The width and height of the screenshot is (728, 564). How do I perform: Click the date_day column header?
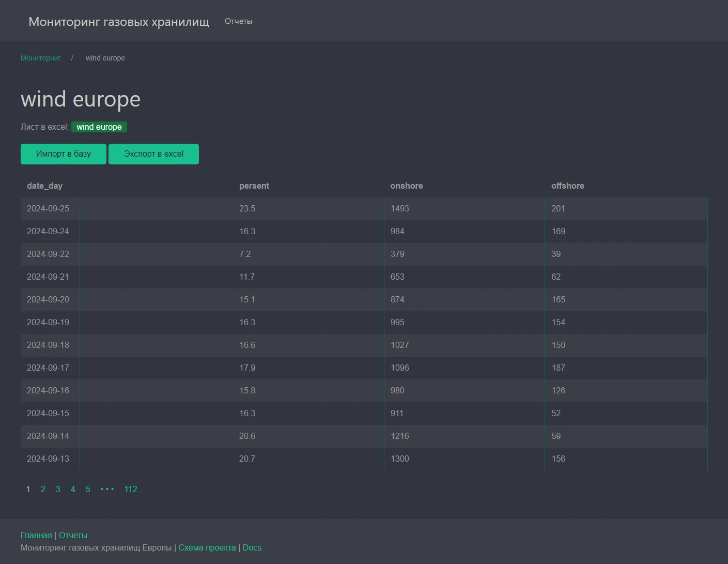coord(44,186)
